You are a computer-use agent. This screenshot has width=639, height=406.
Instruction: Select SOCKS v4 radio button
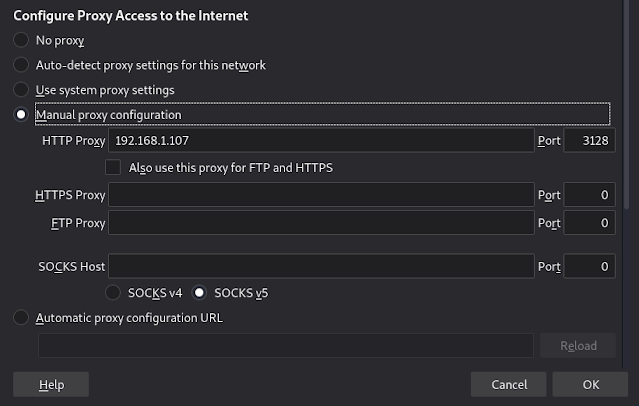[113, 293]
